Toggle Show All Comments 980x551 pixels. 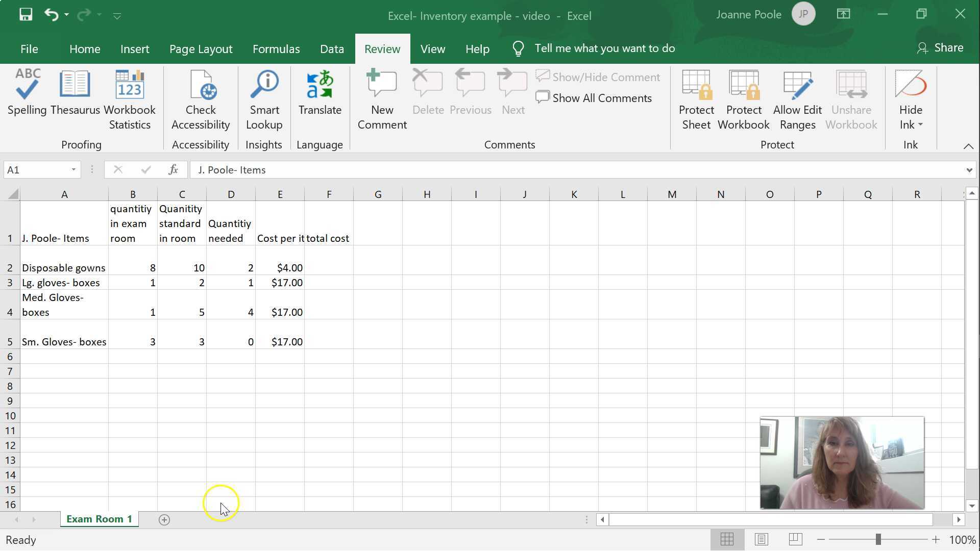(594, 97)
